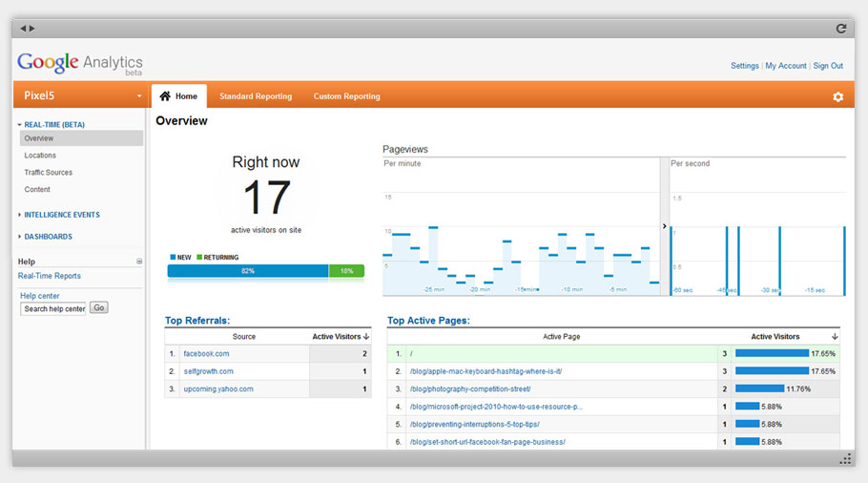
Task: Open the root "/" active page
Action: point(411,353)
